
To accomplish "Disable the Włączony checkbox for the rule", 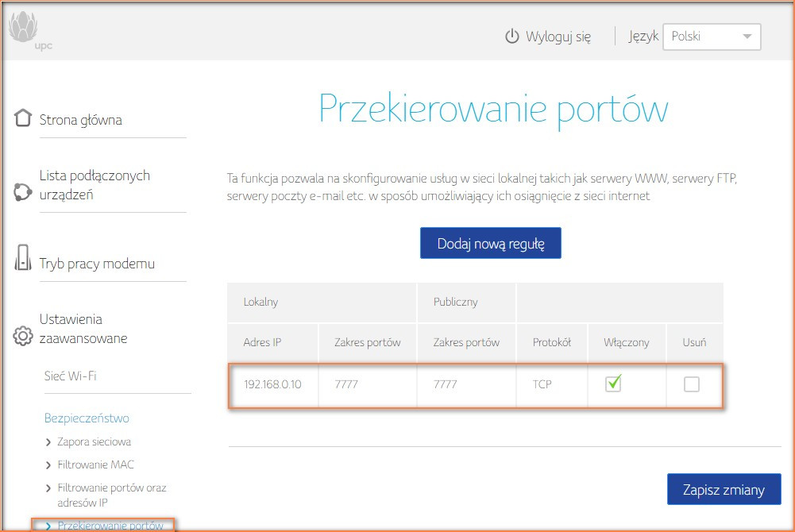I will (x=615, y=384).
